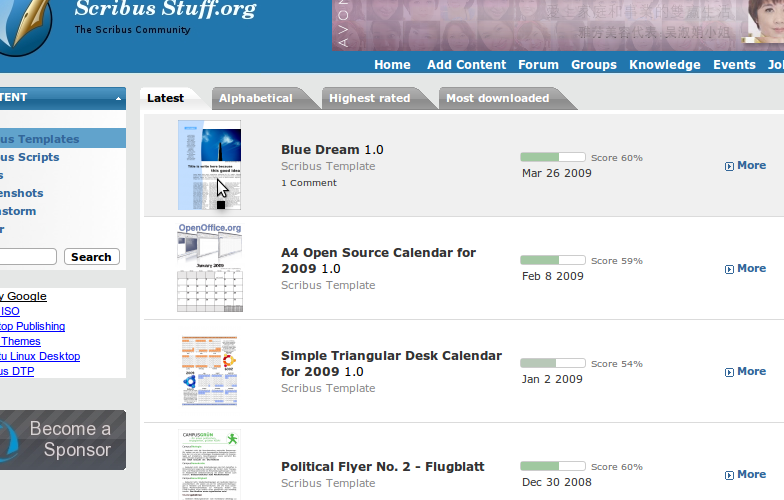Open the Political Flyer thumbnail
The height and width of the screenshot is (500, 784).
click(210, 464)
